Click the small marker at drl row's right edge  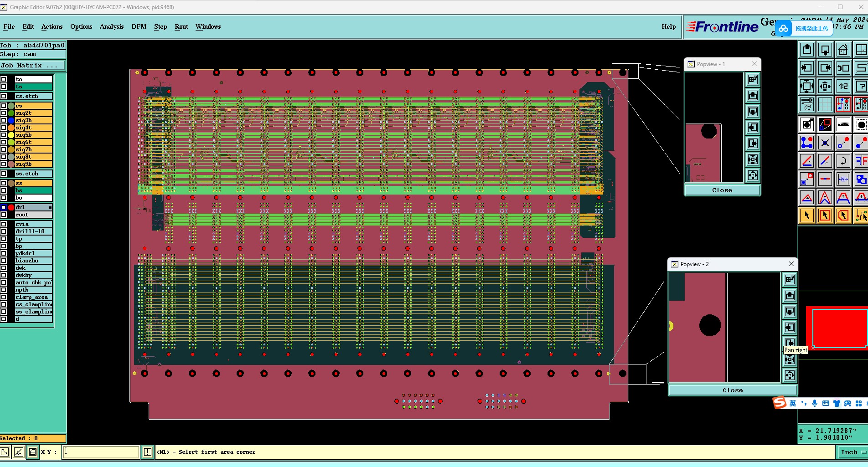coord(50,207)
